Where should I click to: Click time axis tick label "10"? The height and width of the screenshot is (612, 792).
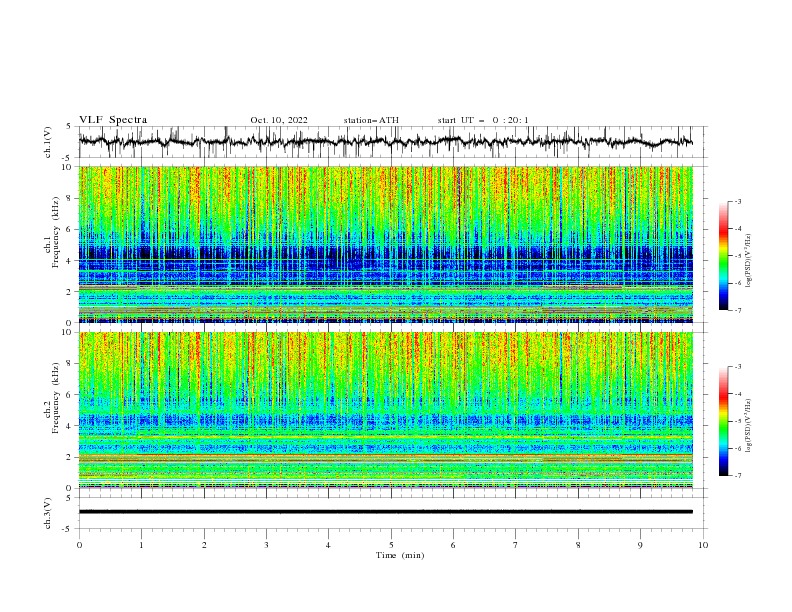[703, 545]
